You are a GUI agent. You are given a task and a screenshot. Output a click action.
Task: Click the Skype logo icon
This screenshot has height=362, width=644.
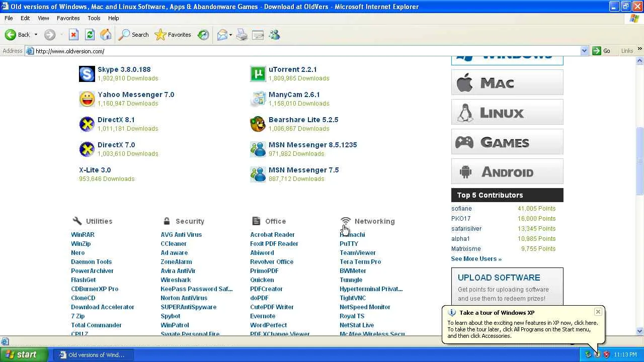click(x=87, y=74)
